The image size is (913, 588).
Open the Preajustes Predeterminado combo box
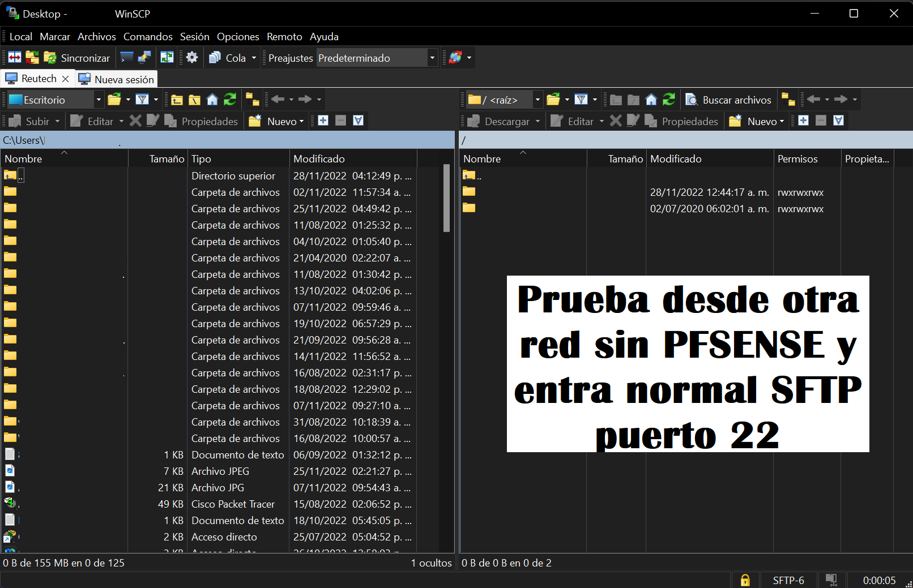point(377,58)
